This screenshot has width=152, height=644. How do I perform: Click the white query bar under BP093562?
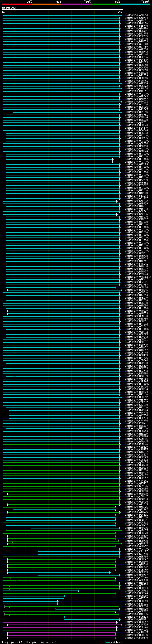point(63,10)
